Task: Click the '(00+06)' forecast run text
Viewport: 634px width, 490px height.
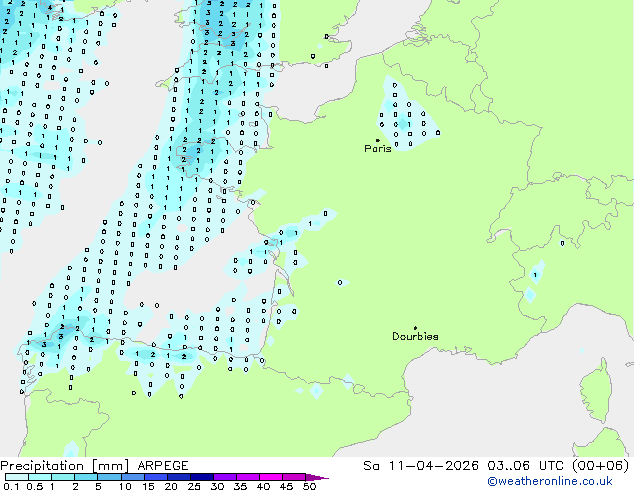Action: pos(600,466)
